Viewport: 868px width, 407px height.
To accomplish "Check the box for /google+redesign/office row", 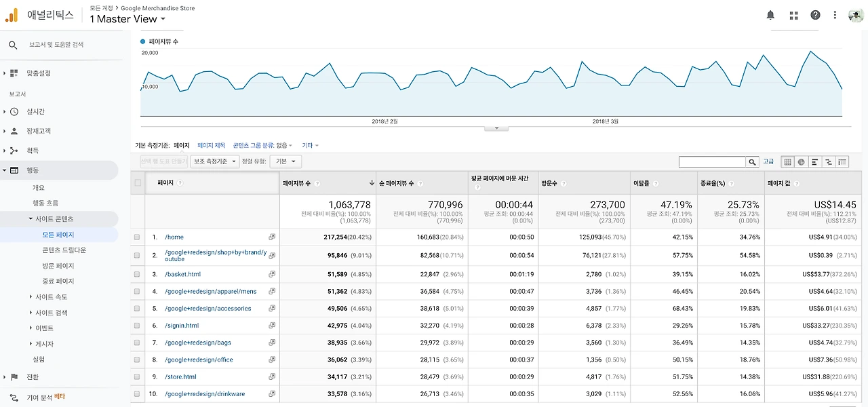I will click(137, 360).
